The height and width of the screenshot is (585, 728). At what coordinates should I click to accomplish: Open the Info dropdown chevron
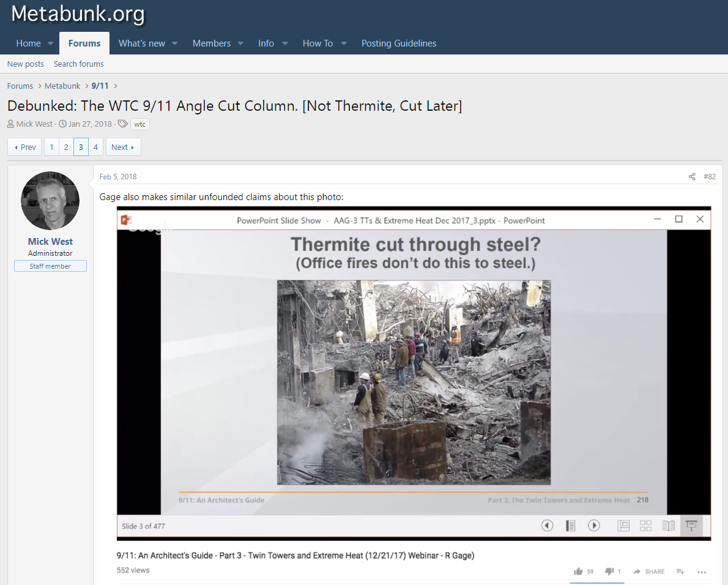[284, 43]
